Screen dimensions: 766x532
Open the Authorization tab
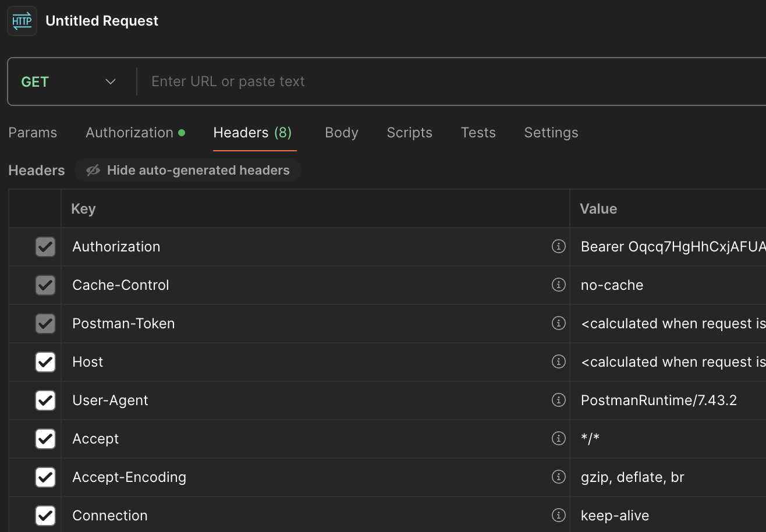(129, 133)
